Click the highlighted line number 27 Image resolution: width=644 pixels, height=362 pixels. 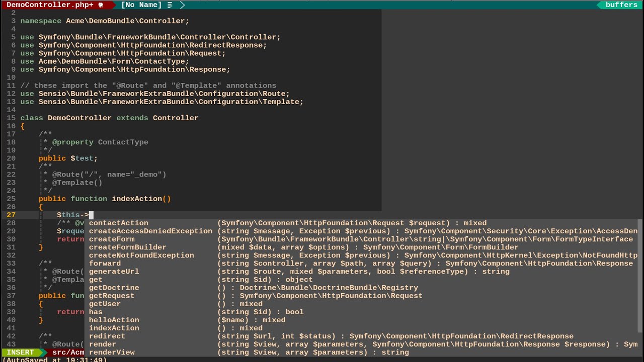click(x=11, y=215)
